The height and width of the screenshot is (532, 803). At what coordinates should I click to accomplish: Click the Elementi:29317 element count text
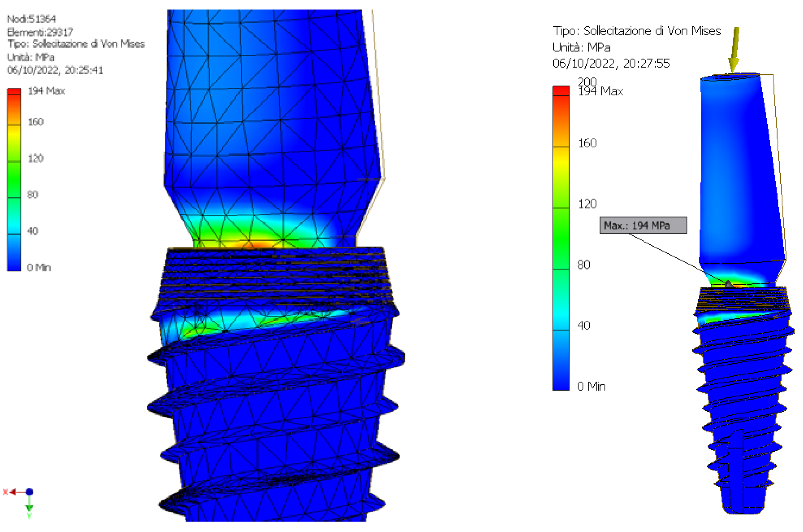40,32
